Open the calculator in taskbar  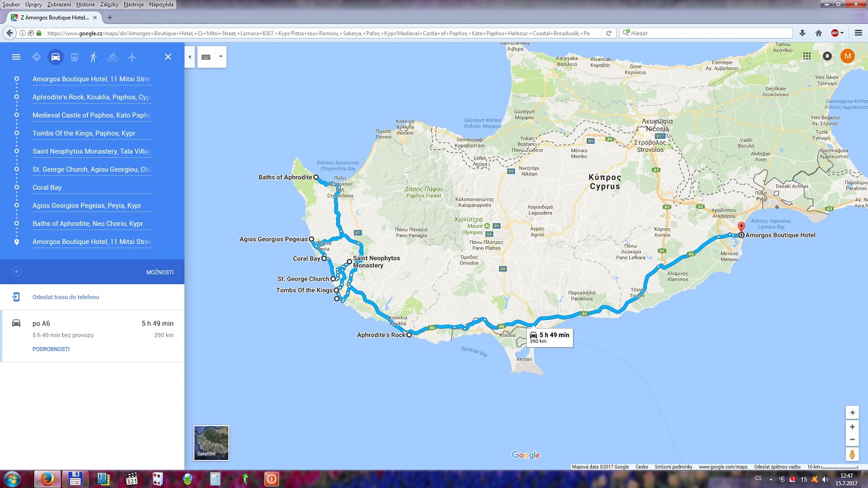[x=215, y=479]
